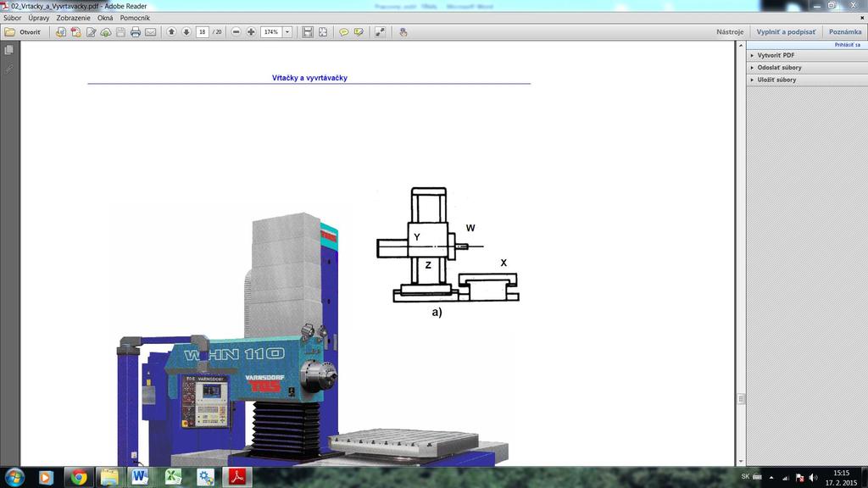Open the Úpravy menu
The height and width of the screenshot is (488, 868).
coord(39,18)
